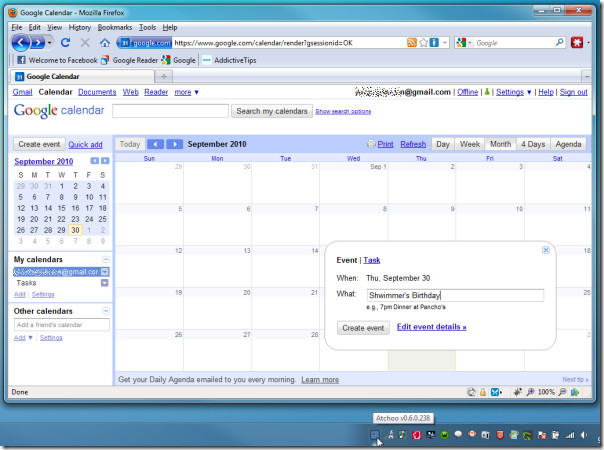Focus the What event title field

[x=455, y=296]
